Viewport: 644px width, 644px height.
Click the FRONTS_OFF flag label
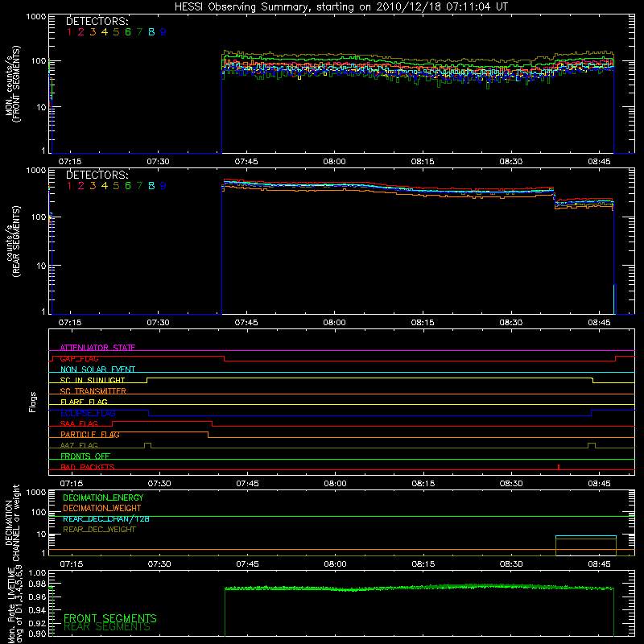coord(85,456)
